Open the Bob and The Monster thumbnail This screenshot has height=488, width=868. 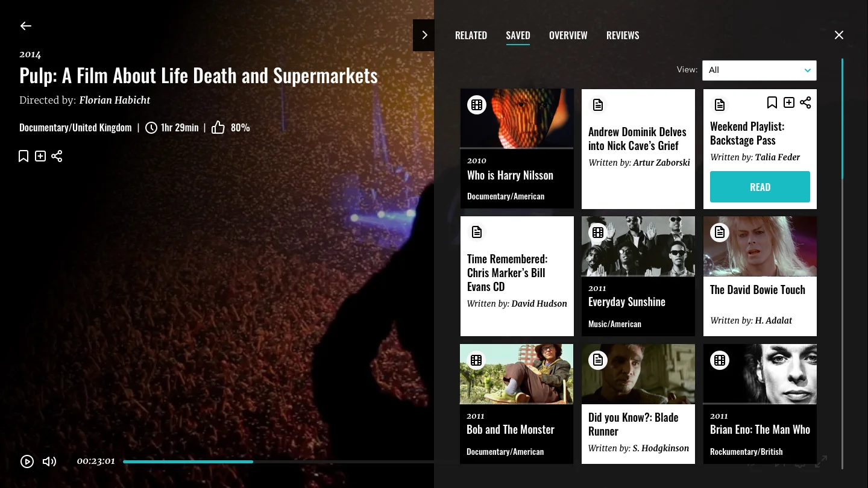(516, 374)
